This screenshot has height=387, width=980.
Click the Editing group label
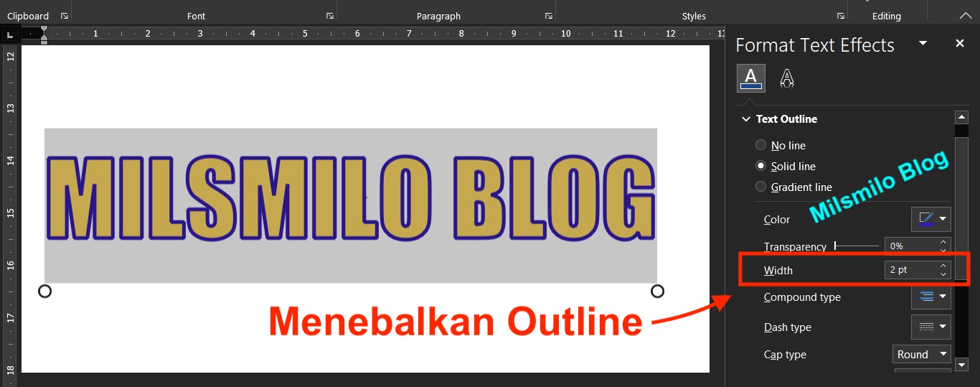tap(887, 16)
